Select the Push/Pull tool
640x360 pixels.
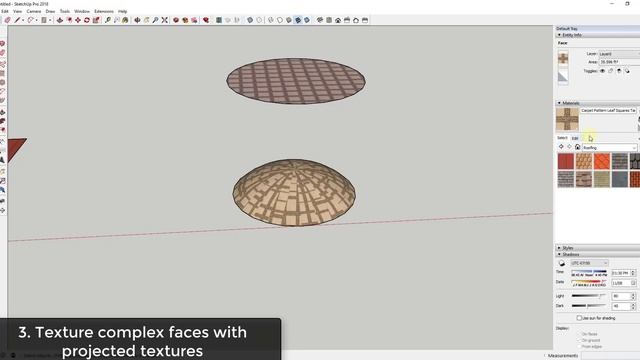coord(60,20)
